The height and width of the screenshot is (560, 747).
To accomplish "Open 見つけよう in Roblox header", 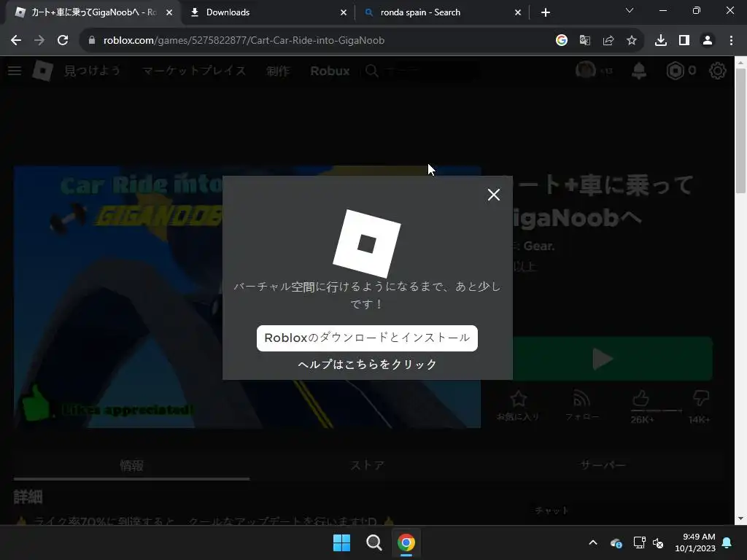I will click(x=92, y=71).
